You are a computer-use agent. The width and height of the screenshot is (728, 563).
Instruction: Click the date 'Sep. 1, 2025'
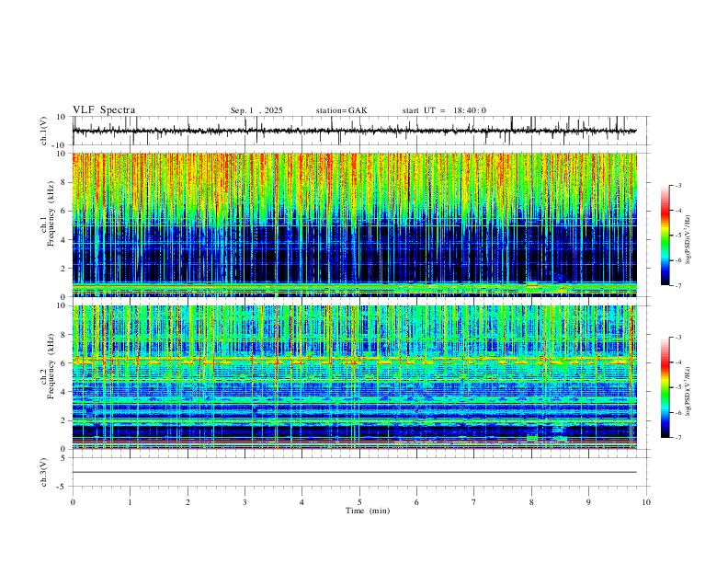click(x=256, y=110)
